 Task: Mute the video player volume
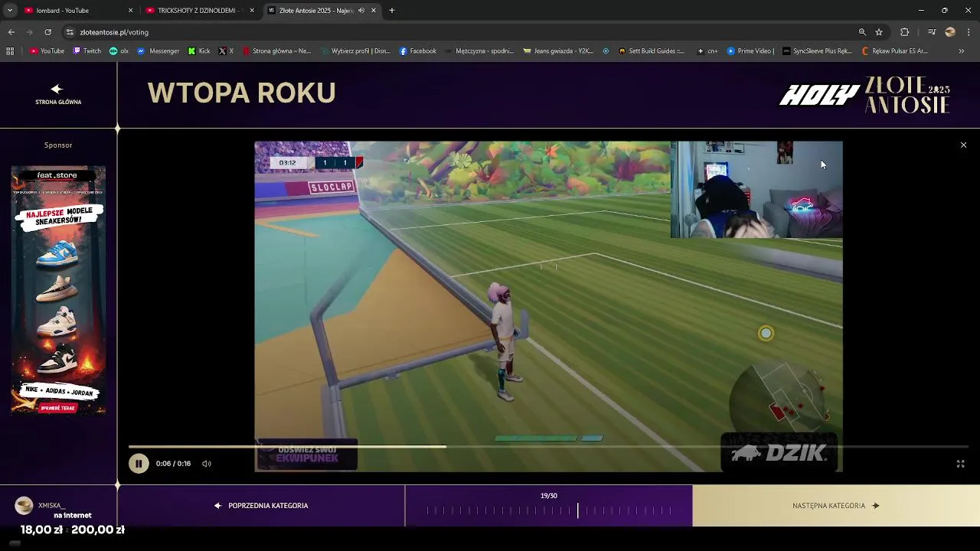click(207, 464)
